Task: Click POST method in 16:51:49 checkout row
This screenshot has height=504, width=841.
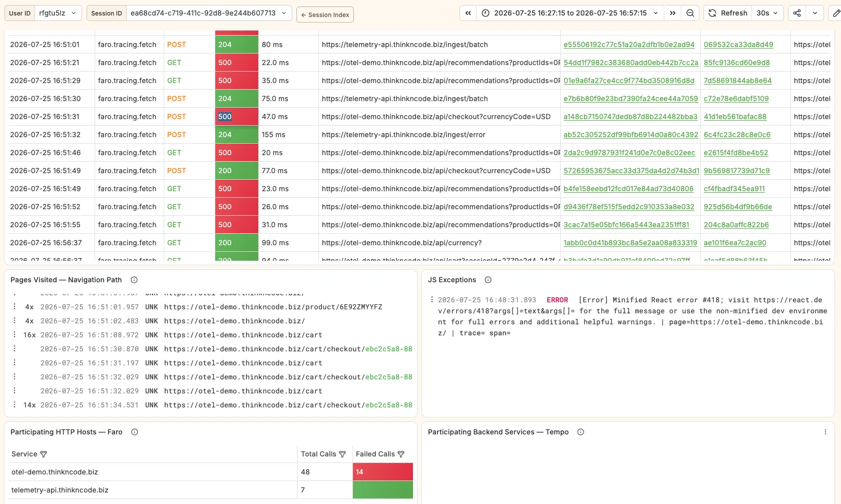Action: click(x=176, y=171)
